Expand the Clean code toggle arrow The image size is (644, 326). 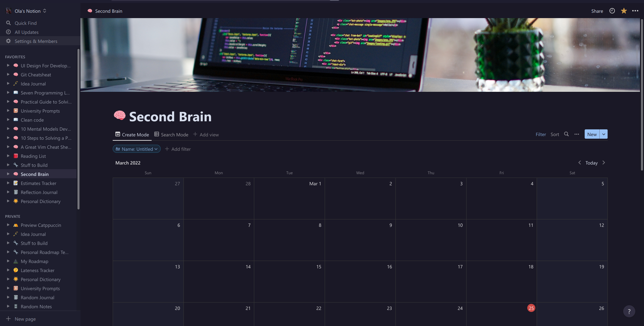click(x=8, y=120)
